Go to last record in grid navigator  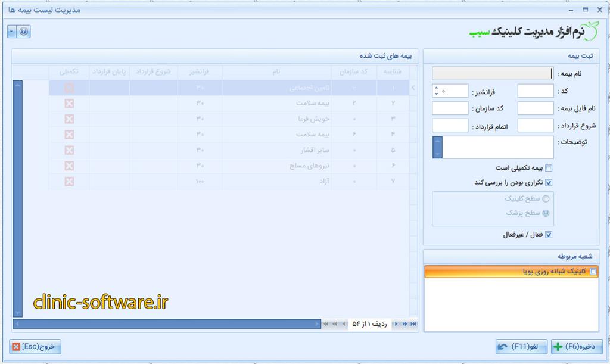click(x=413, y=323)
